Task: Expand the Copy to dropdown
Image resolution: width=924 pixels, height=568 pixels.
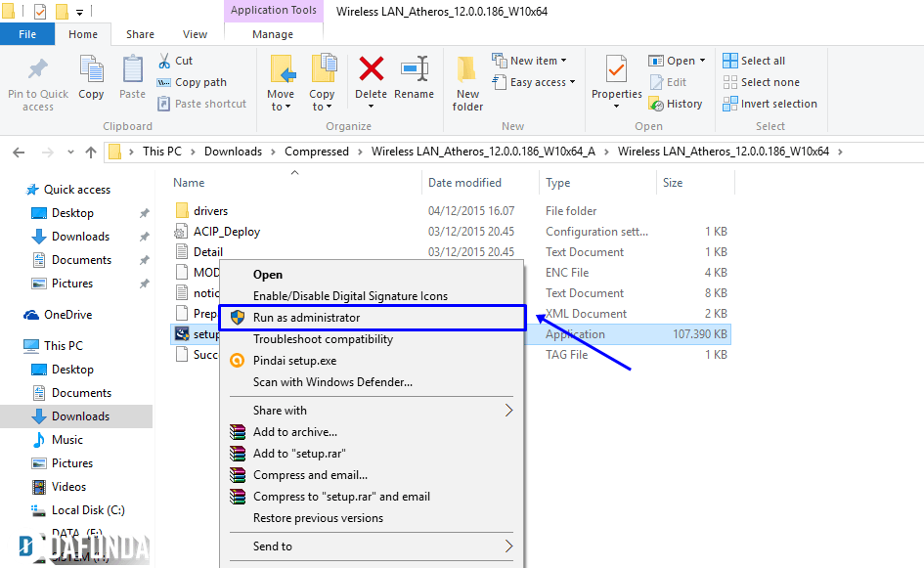Action: pos(322,107)
